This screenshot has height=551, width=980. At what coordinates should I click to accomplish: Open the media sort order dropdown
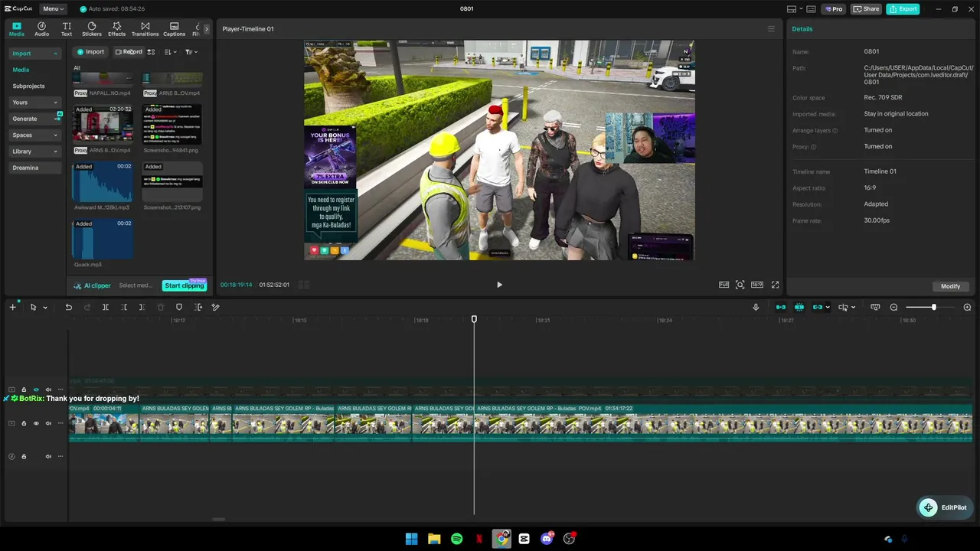coord(170,52)
